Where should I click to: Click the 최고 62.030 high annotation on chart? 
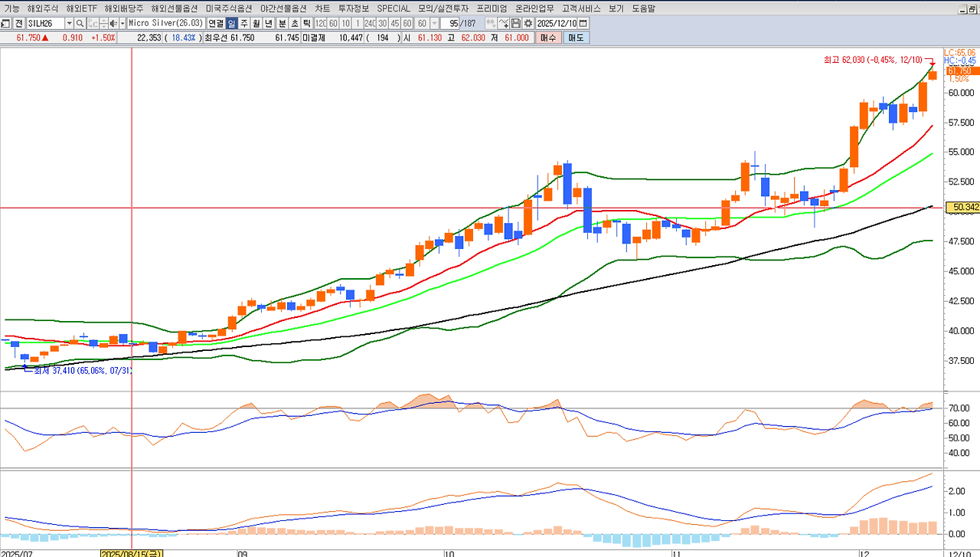872,59
